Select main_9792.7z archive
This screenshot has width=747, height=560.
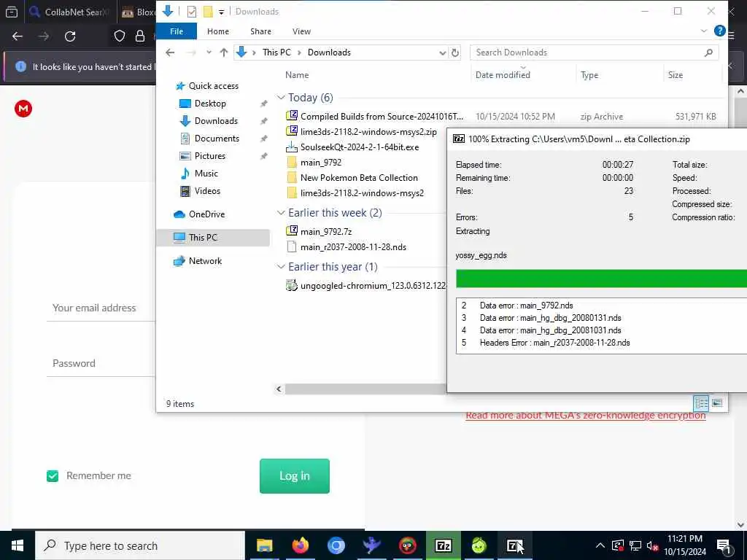pyautogui.click(x=326, y=231)
